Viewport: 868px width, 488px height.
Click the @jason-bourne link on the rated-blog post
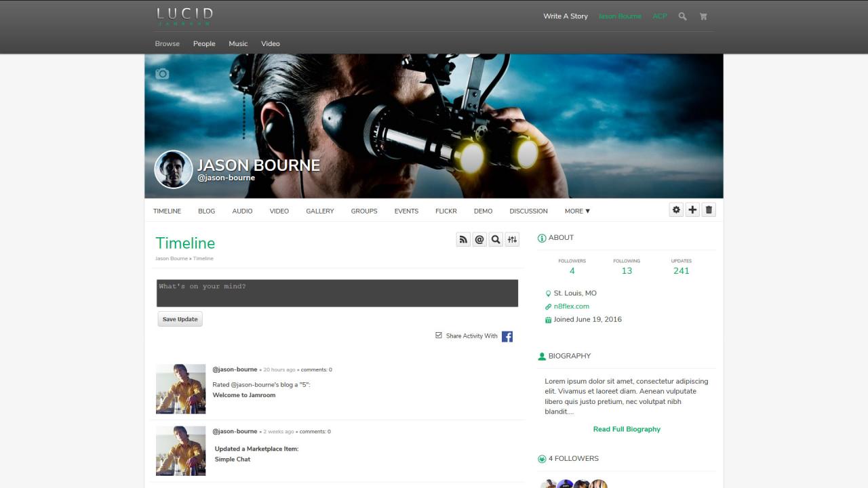235,369
